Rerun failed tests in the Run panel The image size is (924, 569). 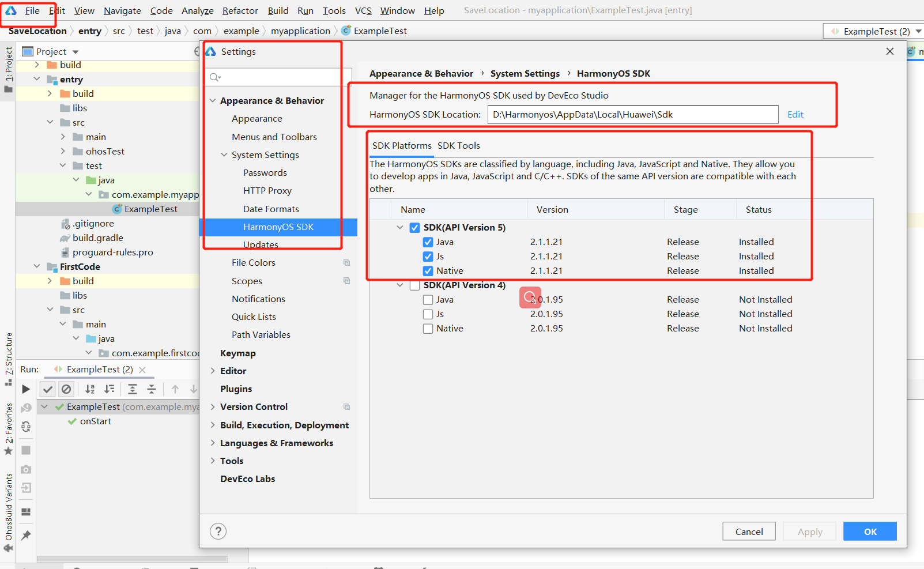click(x=25, y=408)
